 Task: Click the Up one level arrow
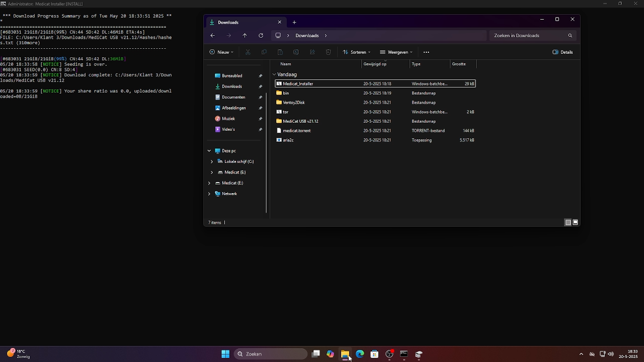[x=245, y=36]
